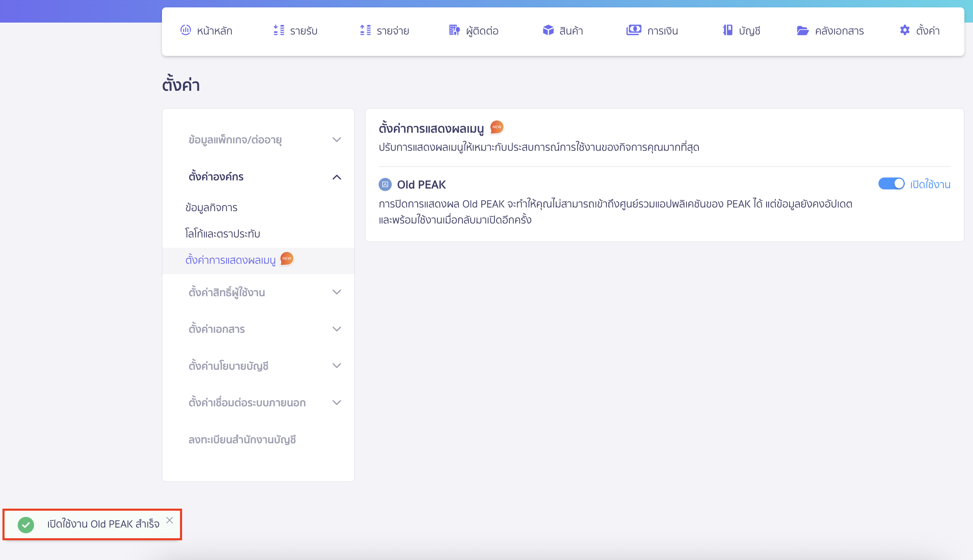Go to ลงทะเบียนสำนักงานบัญชี page
This screenshot has height=560, width=973.
pos(243,440)
